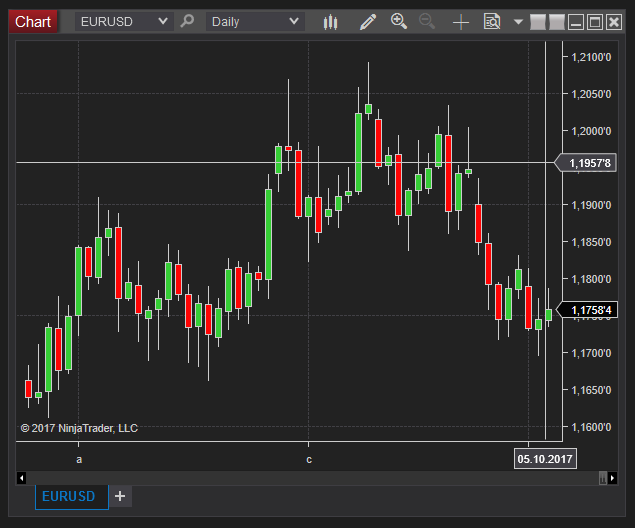The width and height of the screenshot is (635, 528).
Task: Click the 1,2100'0 price axis label
Action: click(x=591, y=57)
